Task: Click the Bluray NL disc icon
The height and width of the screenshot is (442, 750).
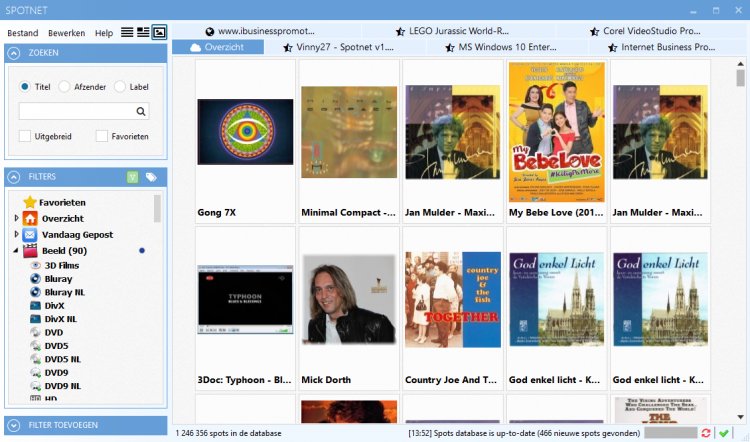Action: [35, 292]
